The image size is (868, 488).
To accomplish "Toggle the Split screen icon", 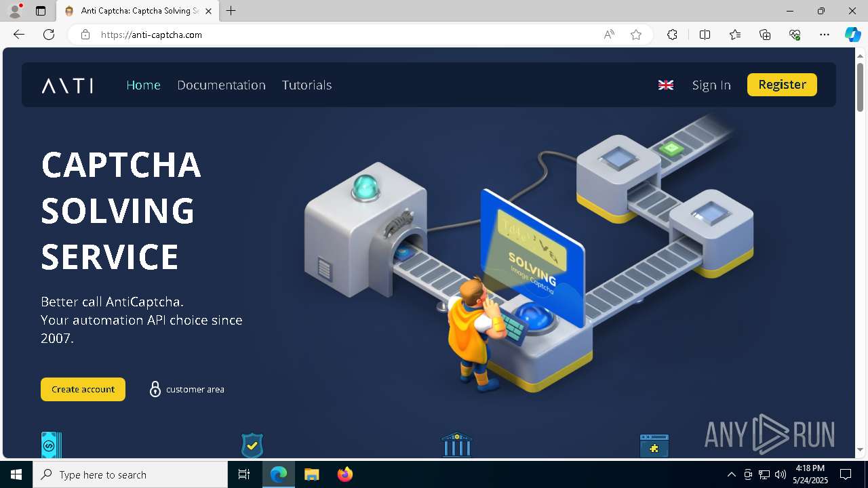I will pyautogui.click(x=705, y=35).
